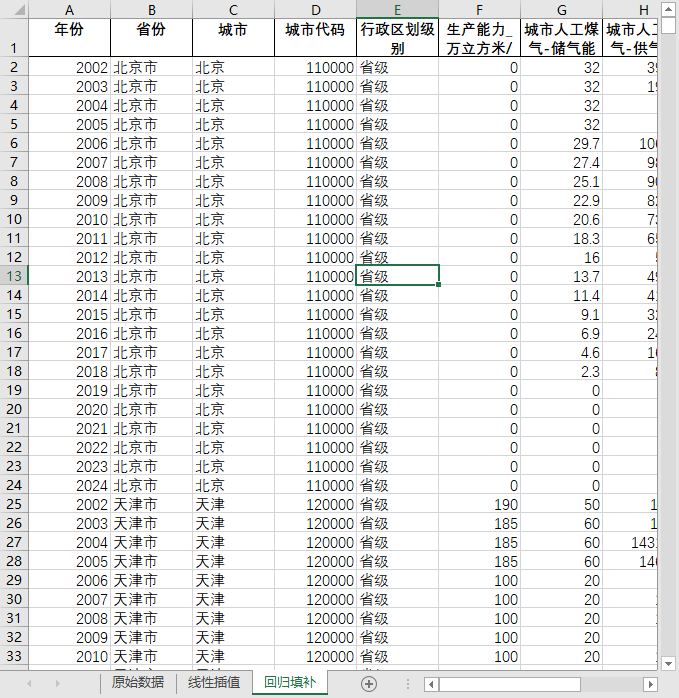Select city cell 北京 in row 10
The image size is (679, 698).
coord(233,219)
